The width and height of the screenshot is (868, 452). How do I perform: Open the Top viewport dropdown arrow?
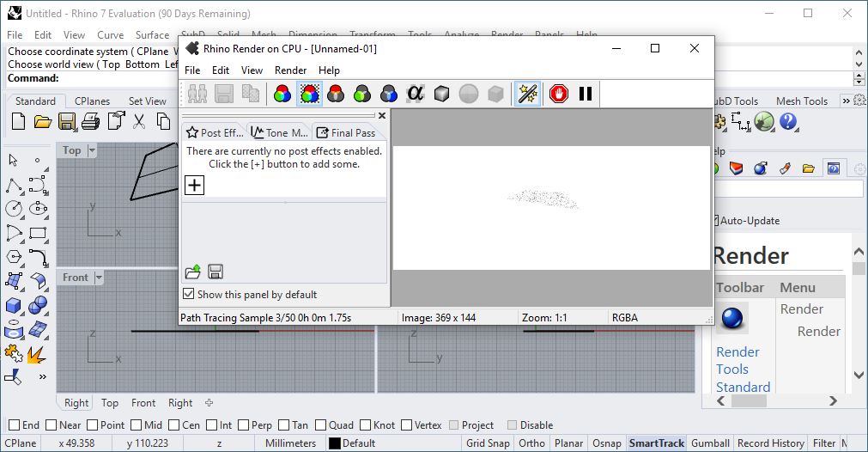pos(92,150)
